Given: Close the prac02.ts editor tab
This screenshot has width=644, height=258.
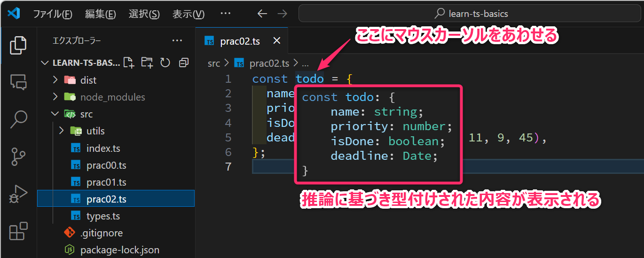Looking at the screenshot, I should [x=277, y=41].
